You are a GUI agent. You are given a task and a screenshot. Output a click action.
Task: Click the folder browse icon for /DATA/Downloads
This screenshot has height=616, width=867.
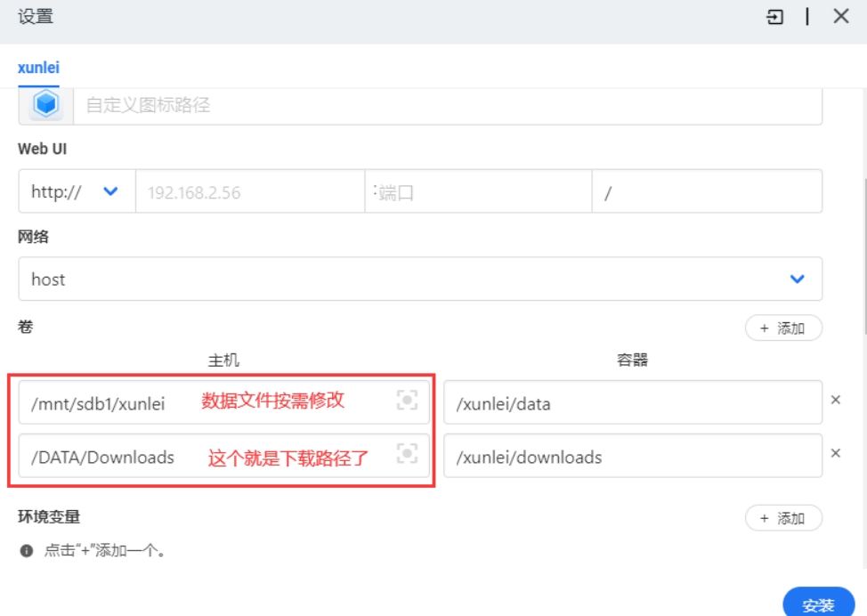click(x=407, y=455)
